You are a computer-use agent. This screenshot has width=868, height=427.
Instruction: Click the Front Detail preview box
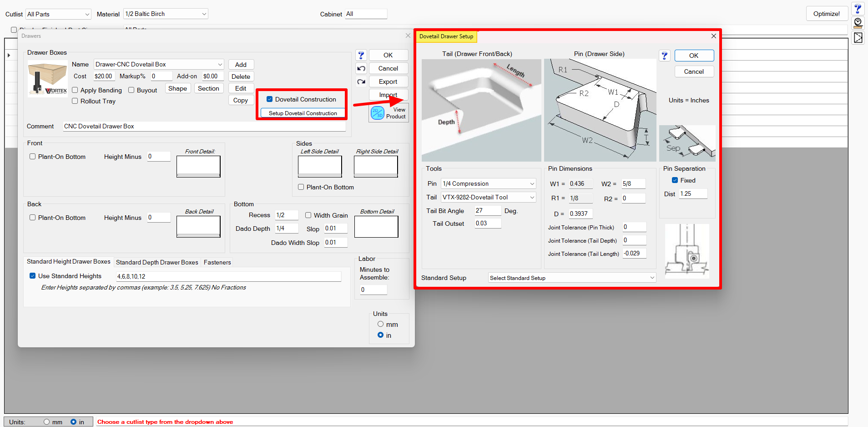198,166
